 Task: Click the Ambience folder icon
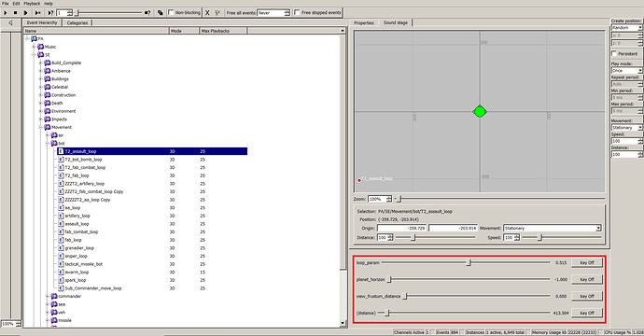[48, 71]
